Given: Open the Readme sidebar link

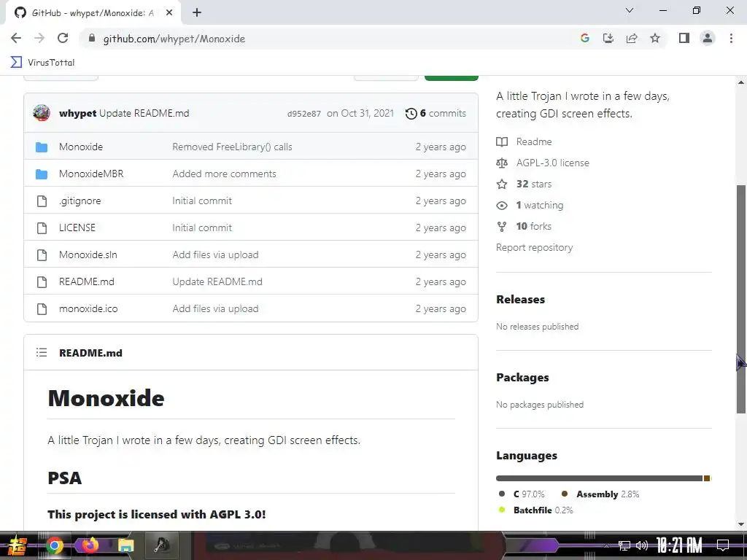Looking at the screenshot, I should 533,141.
